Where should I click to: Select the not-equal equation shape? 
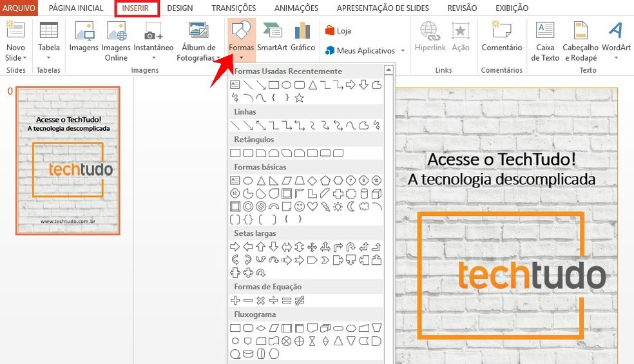[x=300, y=300]
